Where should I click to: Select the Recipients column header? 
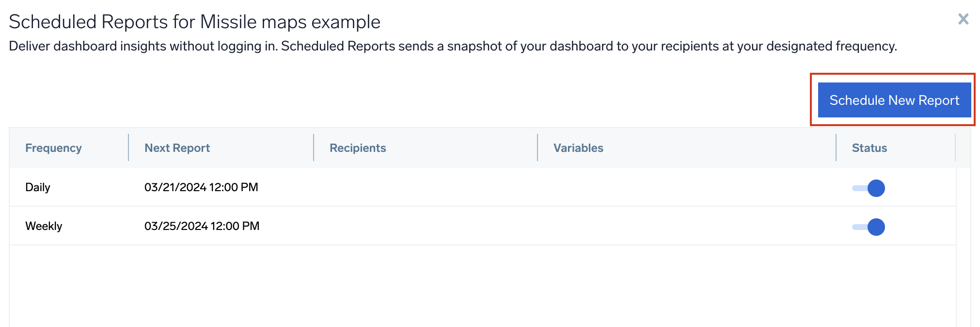click(357, 148)
